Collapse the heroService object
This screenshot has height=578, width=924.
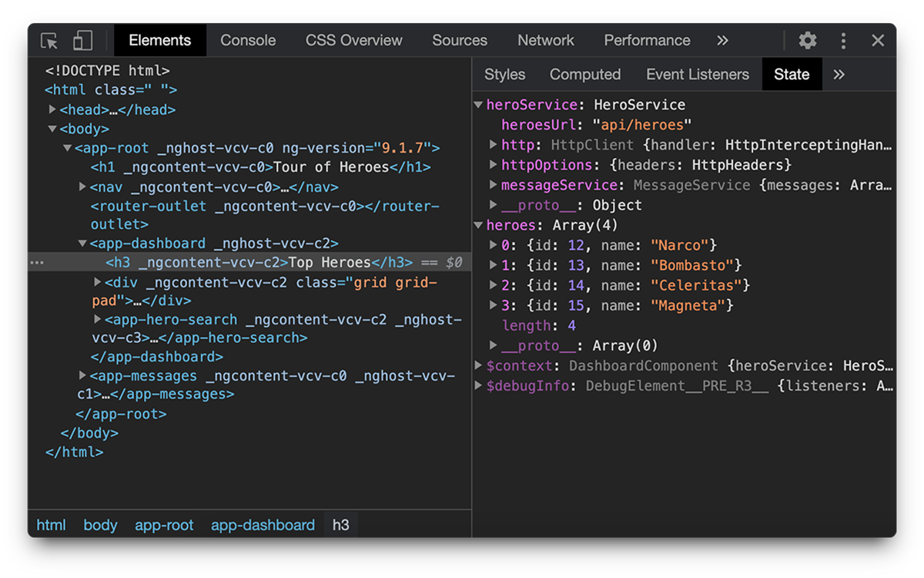tap(479, 105)
